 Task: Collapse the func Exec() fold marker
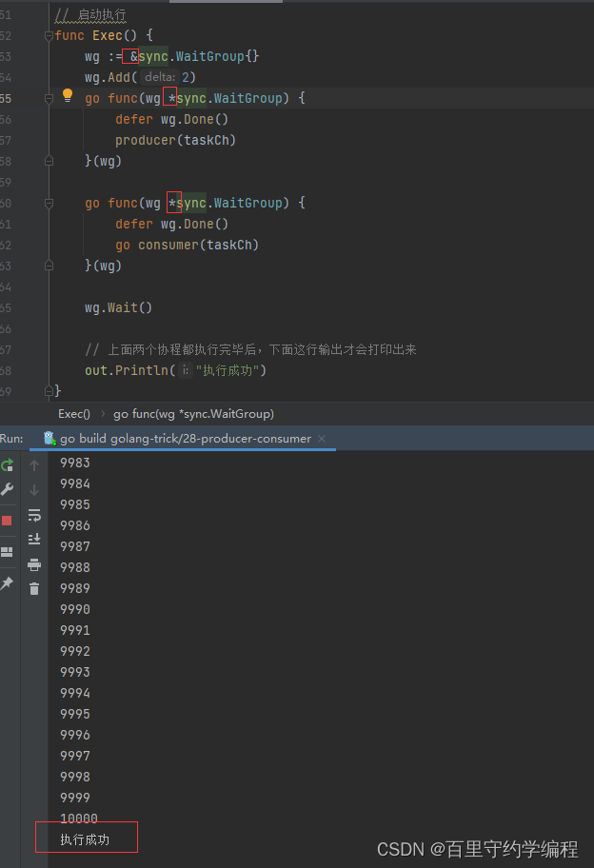coord(49,36)
